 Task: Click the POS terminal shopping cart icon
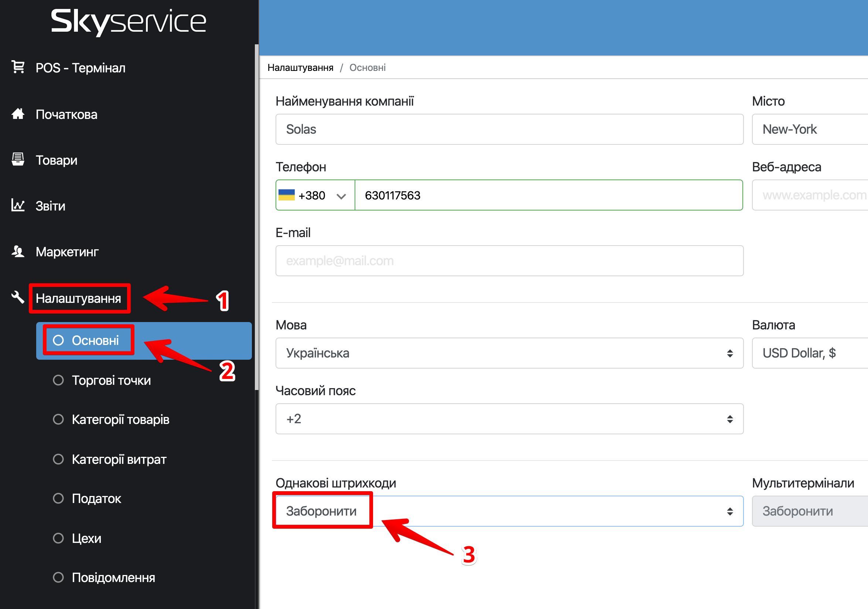[18, 67]
